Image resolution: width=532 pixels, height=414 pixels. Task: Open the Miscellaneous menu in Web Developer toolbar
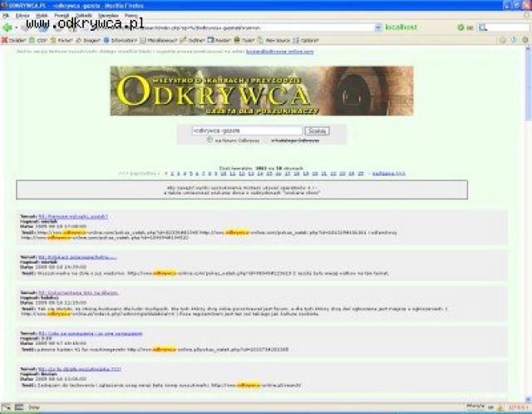click(159, 40)
